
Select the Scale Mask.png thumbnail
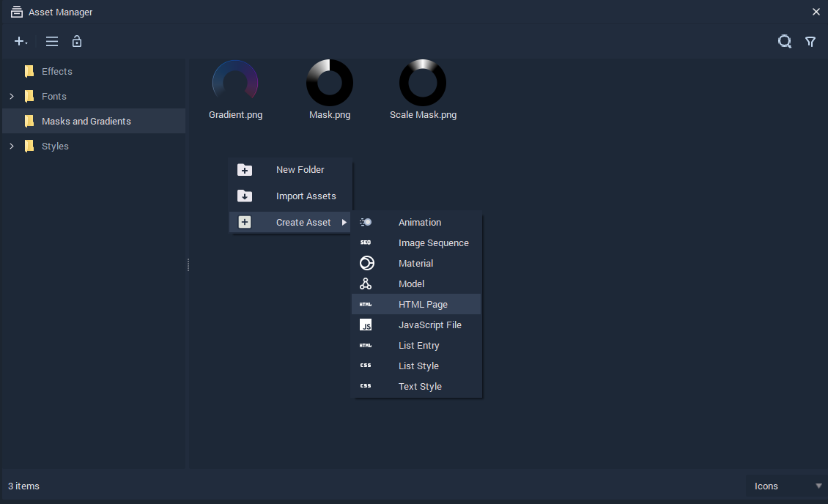[423, 89]
